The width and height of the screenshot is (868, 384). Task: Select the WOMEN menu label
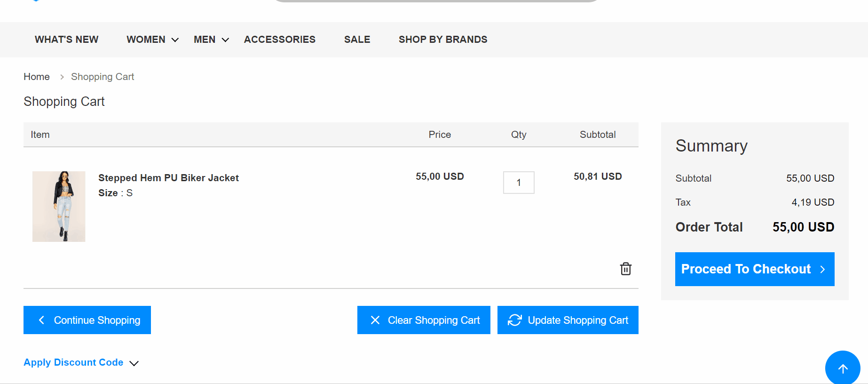click(x=146, y=40)
